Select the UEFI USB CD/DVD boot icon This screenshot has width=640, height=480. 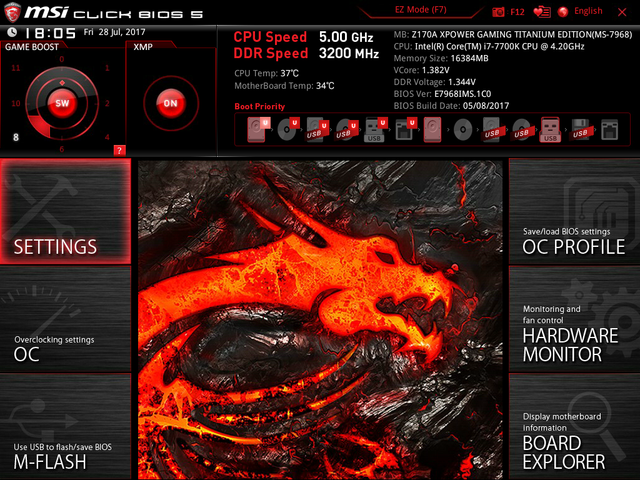tap(347, 130)
